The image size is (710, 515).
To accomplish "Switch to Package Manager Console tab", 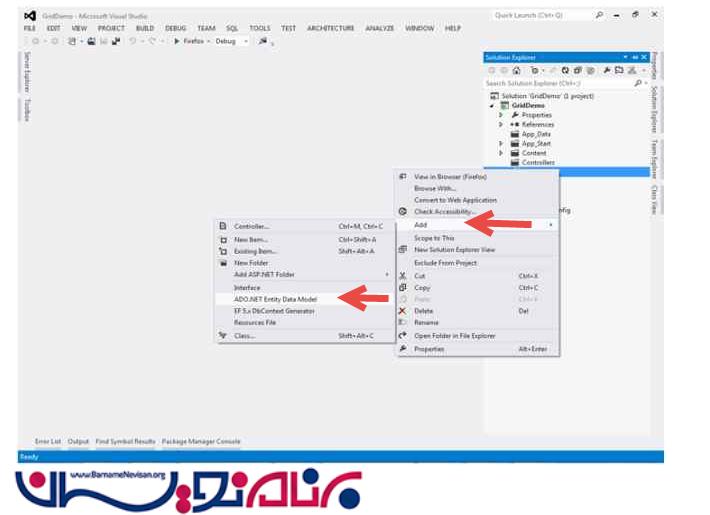I will click(201, 441).
